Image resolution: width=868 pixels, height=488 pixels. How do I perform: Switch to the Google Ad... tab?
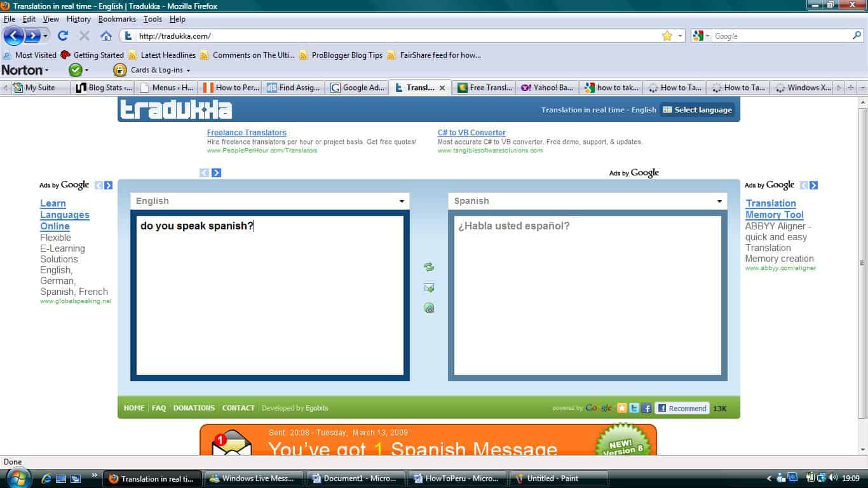[357, 88]
